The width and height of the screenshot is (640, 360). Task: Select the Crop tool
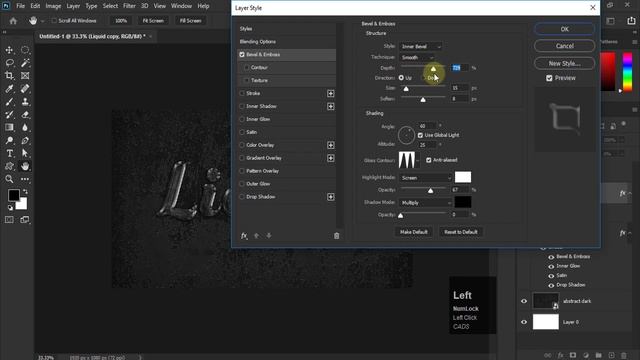[9, 76]
